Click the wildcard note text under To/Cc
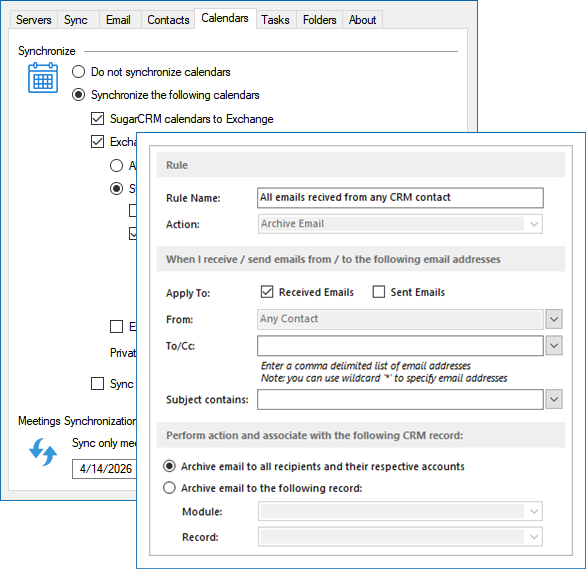The width and height of the screenshot is (586, 570). [x=384, y=378]
